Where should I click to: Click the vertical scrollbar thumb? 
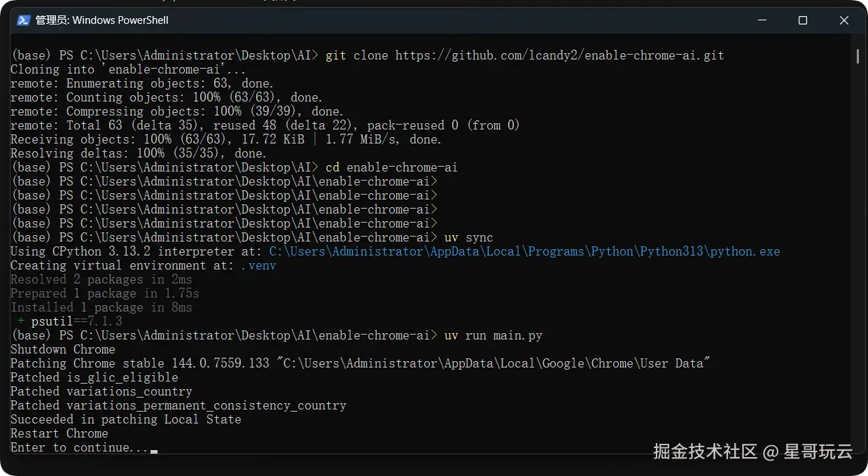click(x=858, y=57)
